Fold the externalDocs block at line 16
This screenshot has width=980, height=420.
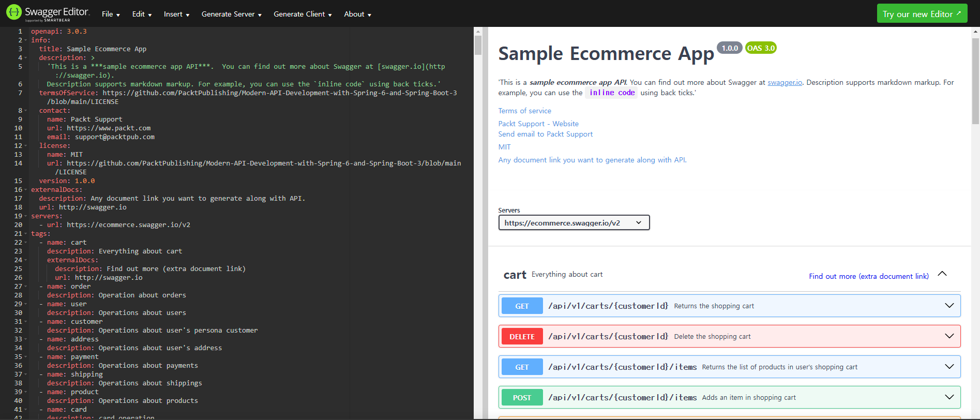(x=26, y=190)
